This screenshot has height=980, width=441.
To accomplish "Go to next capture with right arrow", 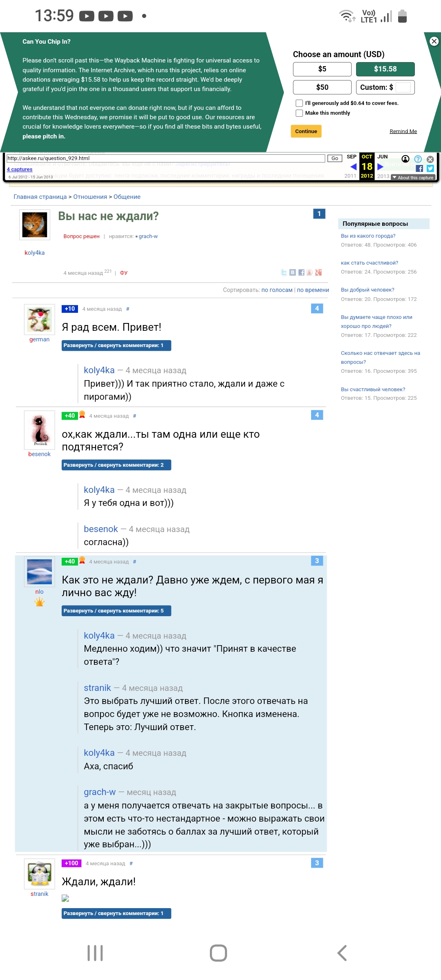I will 380,167.
